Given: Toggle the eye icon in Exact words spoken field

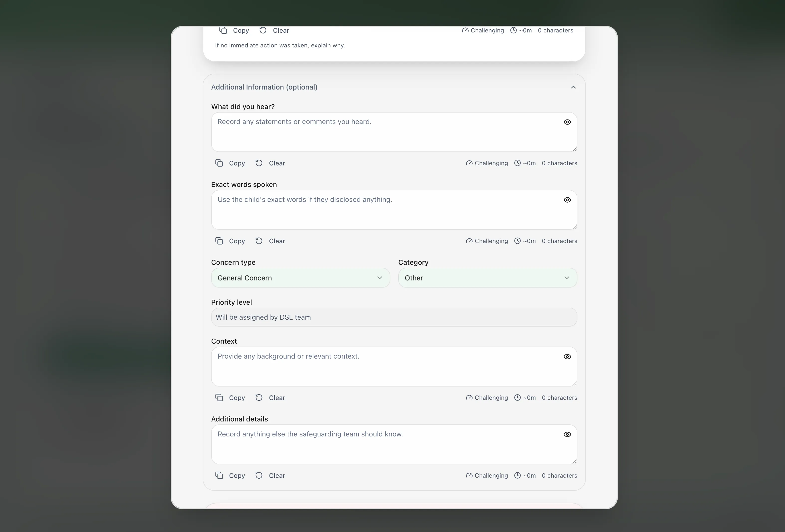Looking at the screenshot, I should 567,200.
